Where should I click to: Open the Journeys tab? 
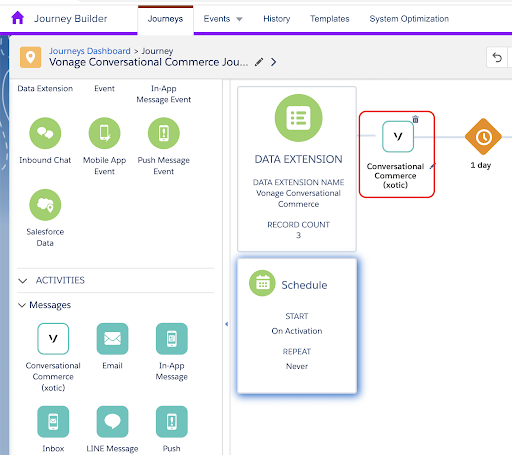[x=165, y=19]
